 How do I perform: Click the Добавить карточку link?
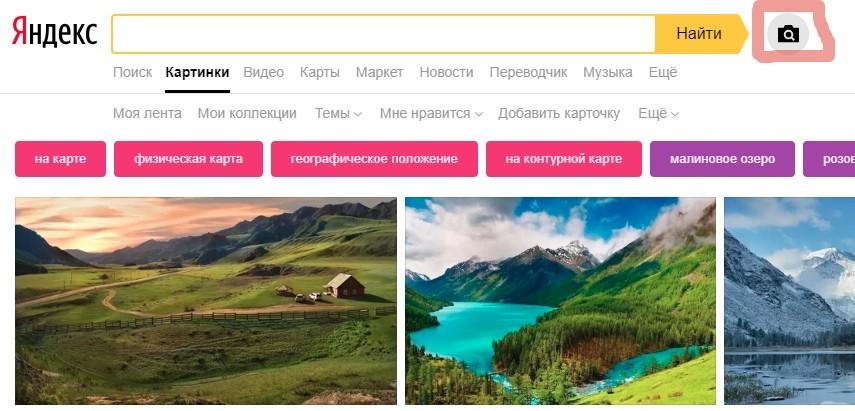click(x=559, y=113)
